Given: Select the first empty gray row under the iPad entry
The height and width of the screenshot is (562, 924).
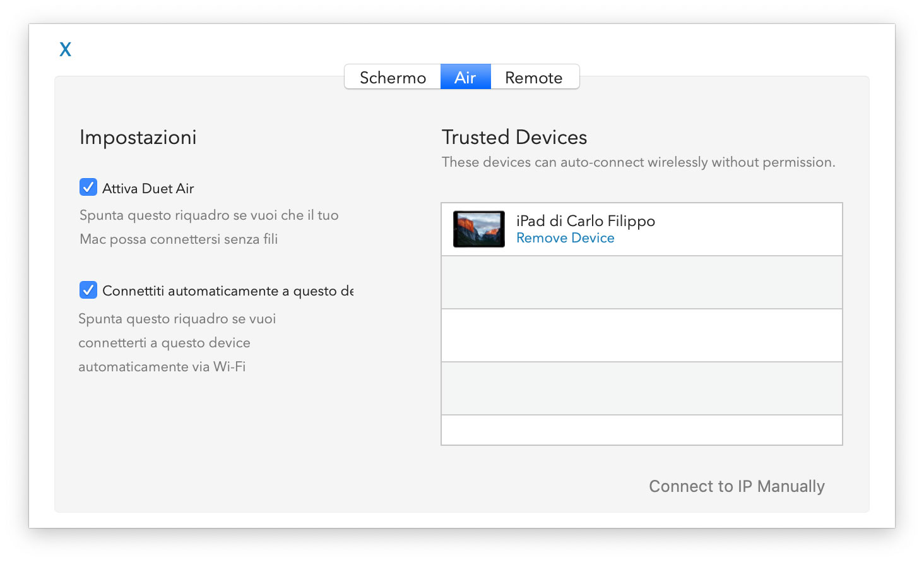Looking at the screenshot, I should pyautogui.click(x=642, y=282).
